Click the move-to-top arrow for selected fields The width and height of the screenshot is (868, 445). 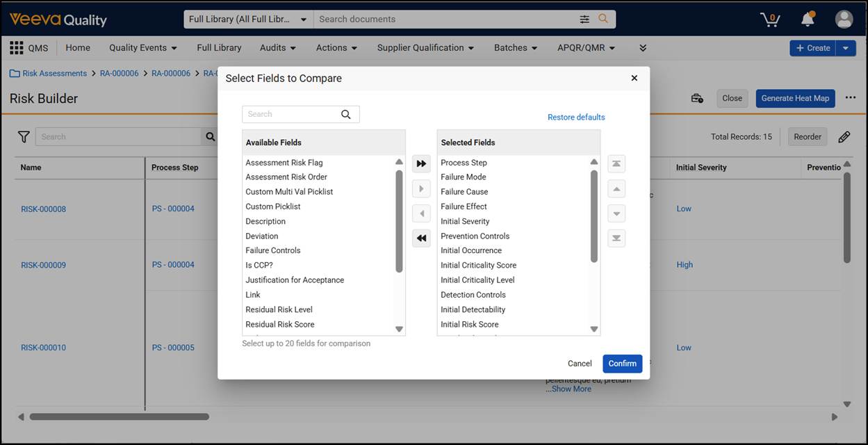(x=616, y=163)
